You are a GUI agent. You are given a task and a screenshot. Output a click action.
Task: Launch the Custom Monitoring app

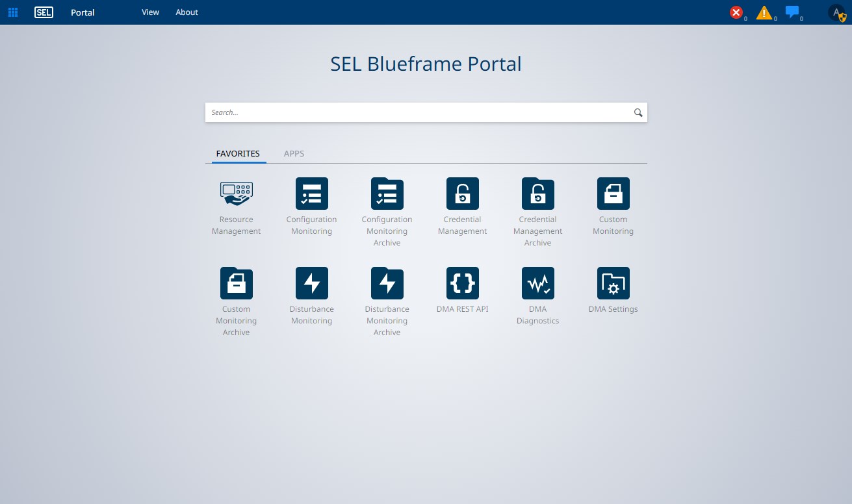pos(613,194)
